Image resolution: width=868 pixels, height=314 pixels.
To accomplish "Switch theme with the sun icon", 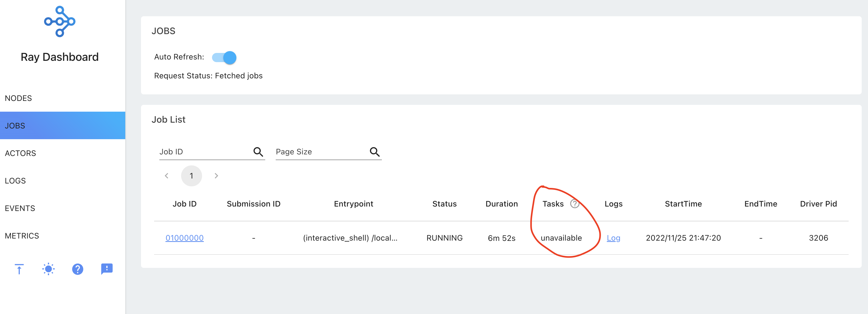I will coord(48,269).
